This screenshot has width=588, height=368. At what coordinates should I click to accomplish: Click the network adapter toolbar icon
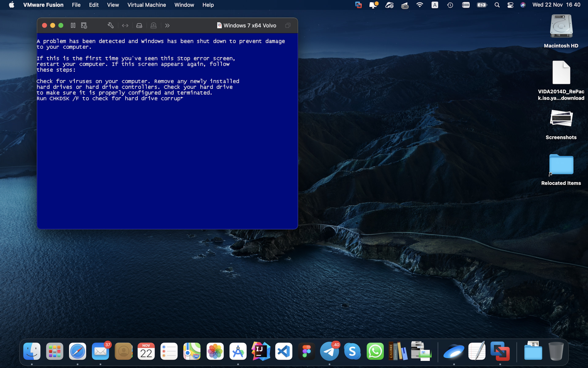[x=125, y=25]
